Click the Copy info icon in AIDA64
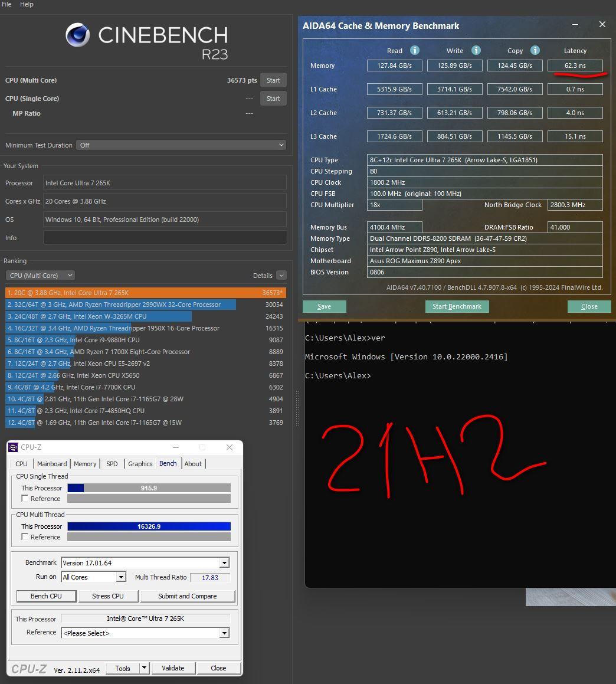Screen dimensions: 616x684 tap(535, 51)
